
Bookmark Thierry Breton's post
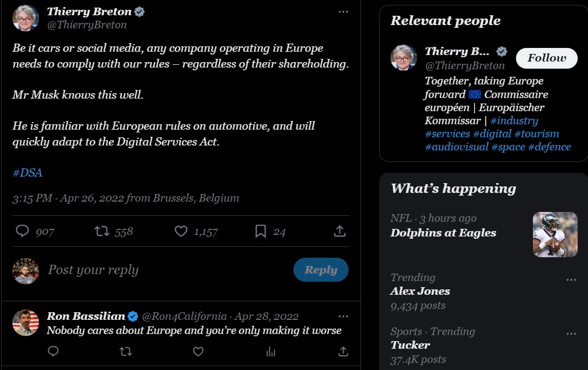[261, 232]
